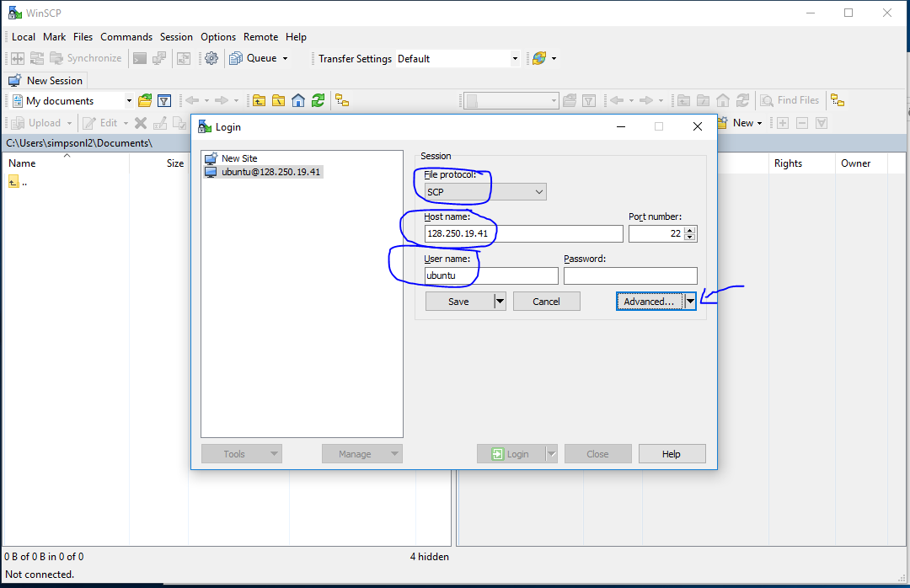Toggle the local directory tree icon
910x588 pixels.
[x=342, y=100]
